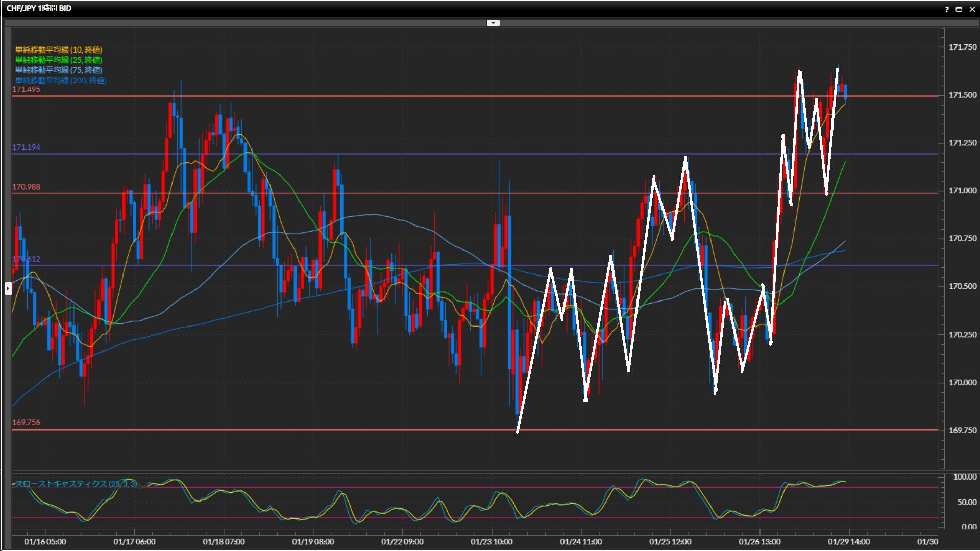
Task: Maximize the CHF/JPY chart window
Action: 959,9
